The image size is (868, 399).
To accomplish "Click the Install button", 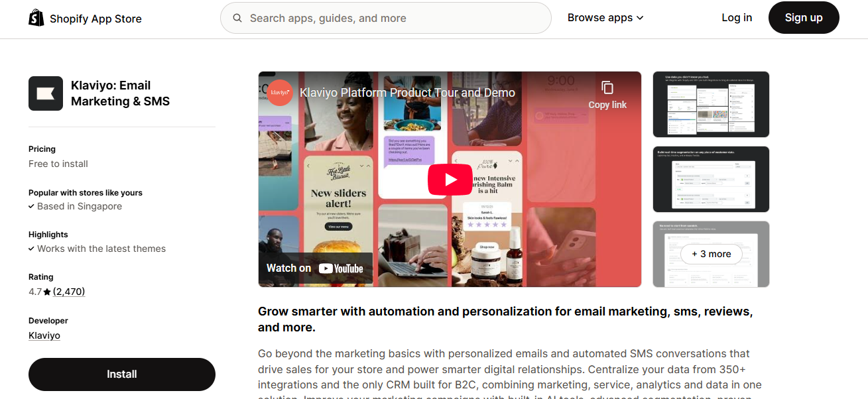I will pyautogui.click(x=122, y=374).
